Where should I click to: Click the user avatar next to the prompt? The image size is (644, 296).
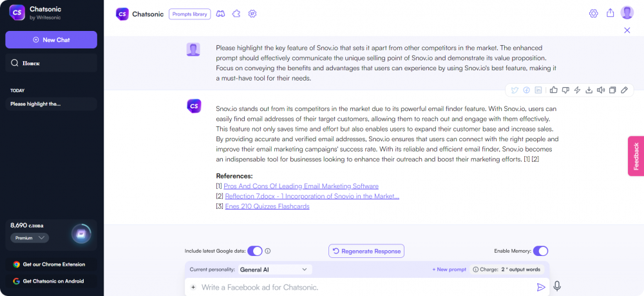[x=193, y=49]
